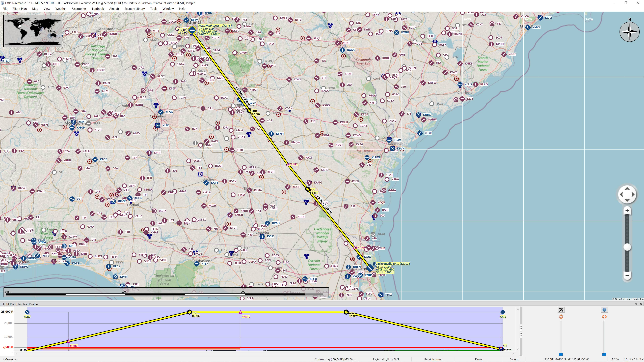Click the overview world map thumbnail
This screenshot has height=362, width=644.
coord(33,31)
